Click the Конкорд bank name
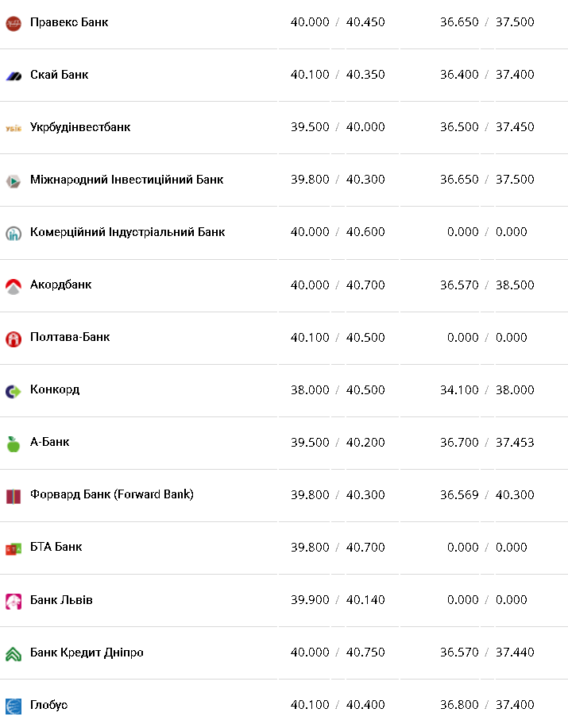 click(55, 389)
